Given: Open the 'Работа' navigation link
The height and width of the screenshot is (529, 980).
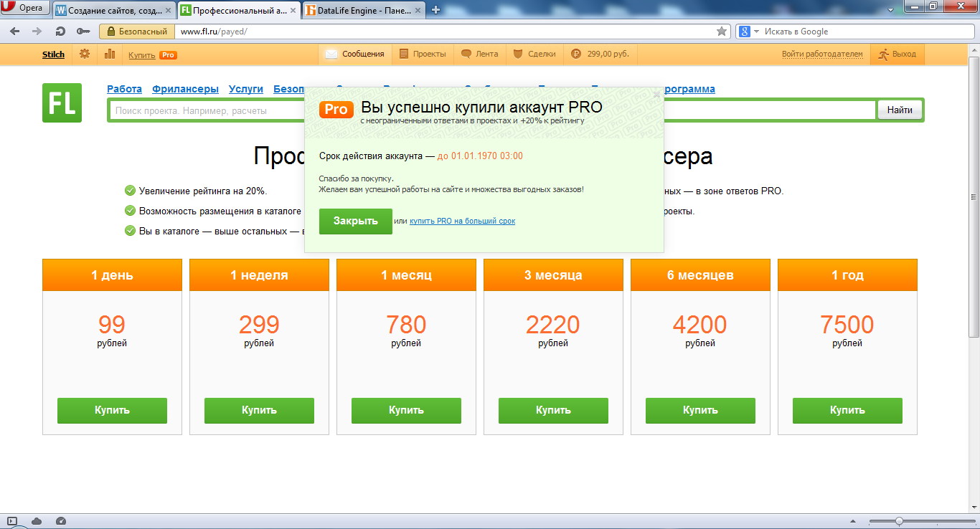Looking at the screenshot, I should pyautogui.click(x=124, y=89).
